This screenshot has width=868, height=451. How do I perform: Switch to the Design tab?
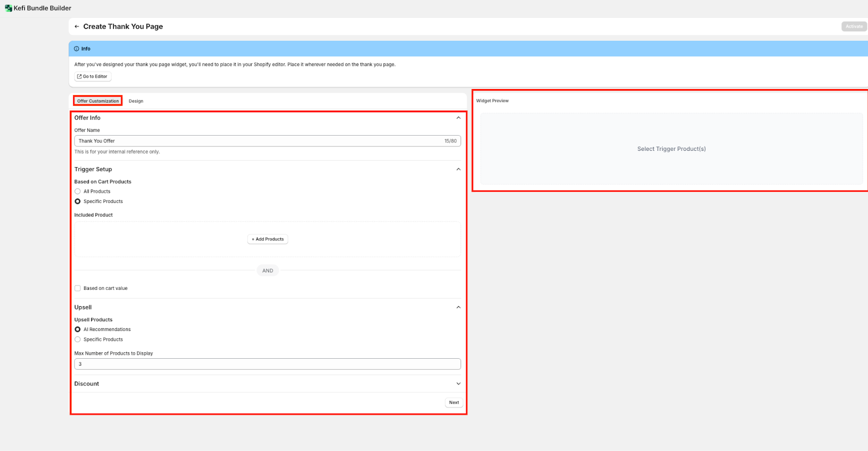click(136, 101)
